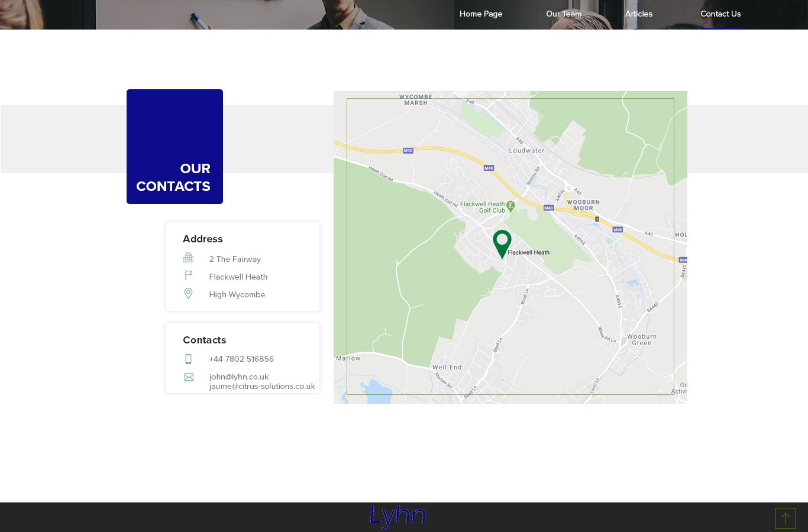
Task: Click the Well End label on map
Action: coord(447,367)
